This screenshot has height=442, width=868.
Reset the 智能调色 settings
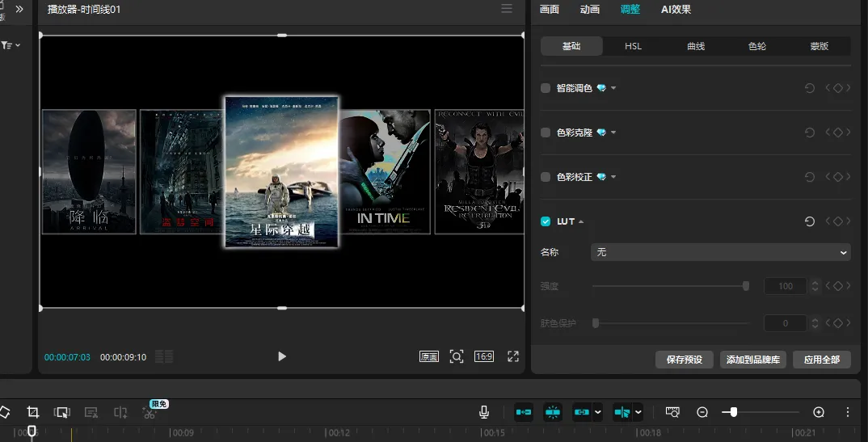click(809, 88)
